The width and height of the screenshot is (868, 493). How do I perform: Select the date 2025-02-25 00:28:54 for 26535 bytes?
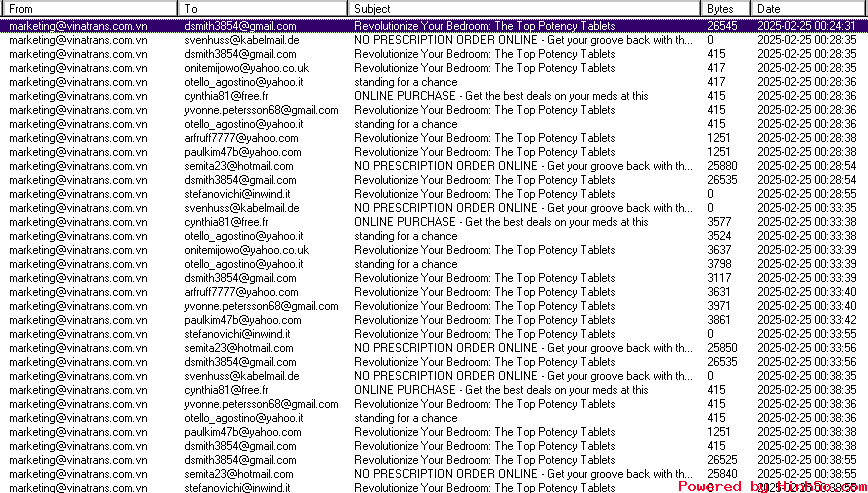pyautogui.click(x=807, y=180)
